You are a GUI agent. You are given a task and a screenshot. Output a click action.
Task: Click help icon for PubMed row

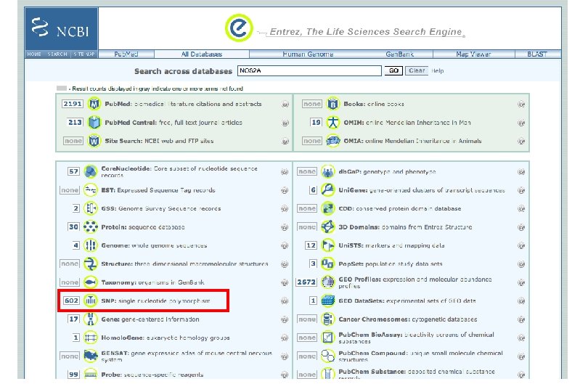tap(285, 105)
